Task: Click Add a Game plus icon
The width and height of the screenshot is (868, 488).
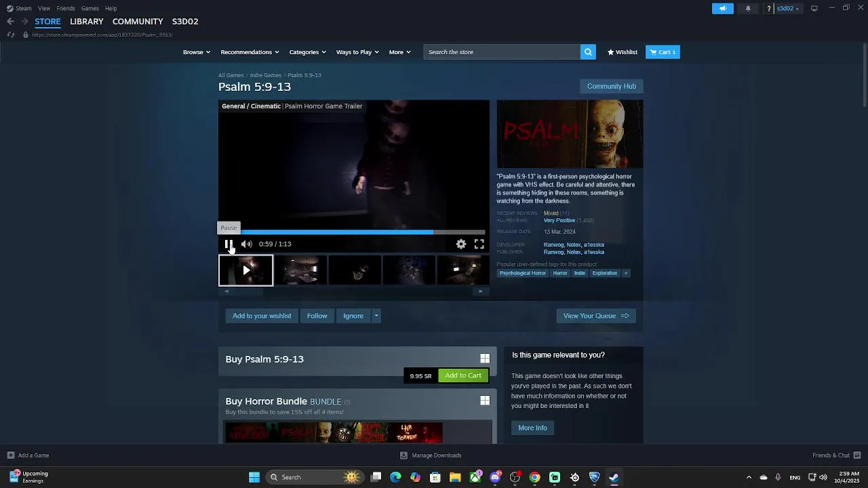Action: (x=10, y=455)
